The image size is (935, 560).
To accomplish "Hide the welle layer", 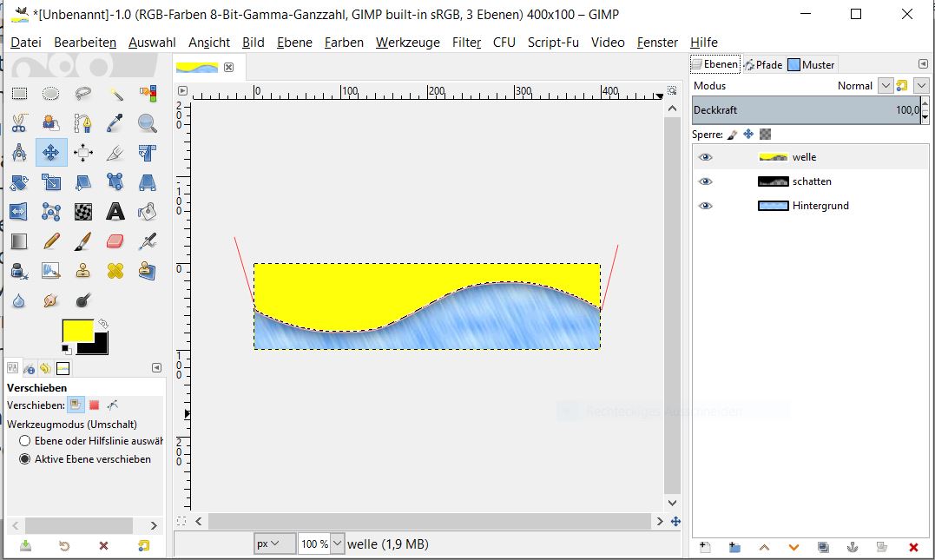I will coord(706,157).
